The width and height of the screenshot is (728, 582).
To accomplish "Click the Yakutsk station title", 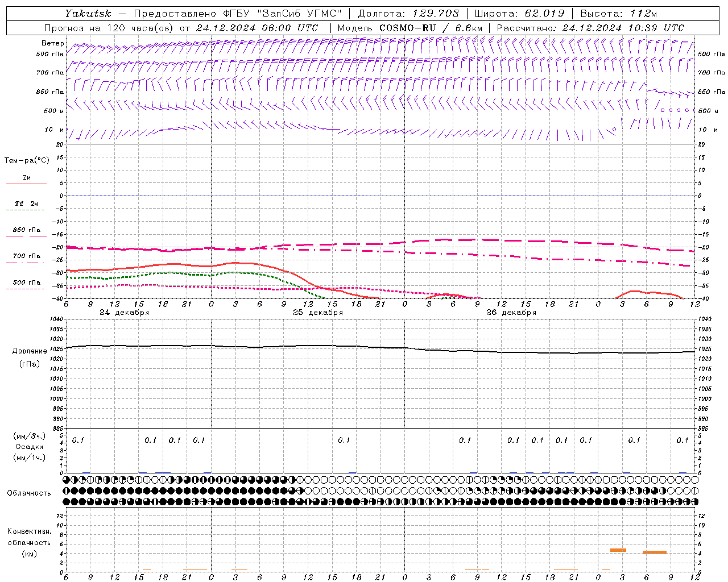I will pos(88,14).
